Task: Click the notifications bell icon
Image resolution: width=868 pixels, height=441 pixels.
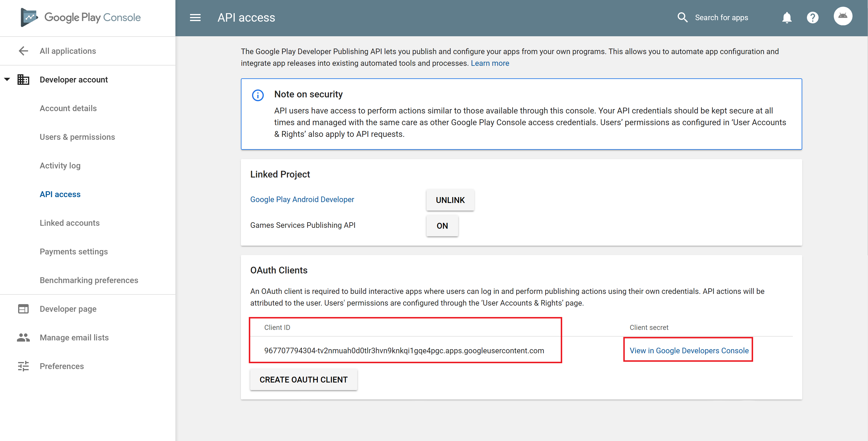Action: pos(787,18)
